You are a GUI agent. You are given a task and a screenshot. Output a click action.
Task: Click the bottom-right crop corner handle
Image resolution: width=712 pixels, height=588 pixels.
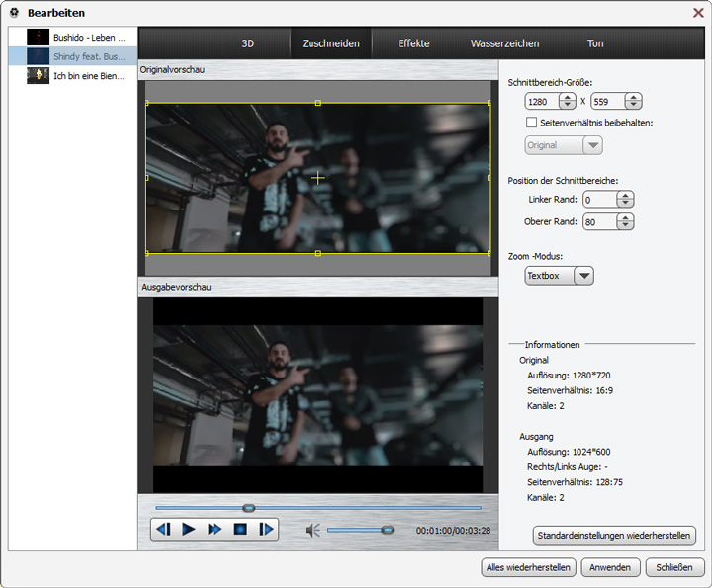[489, 253]
